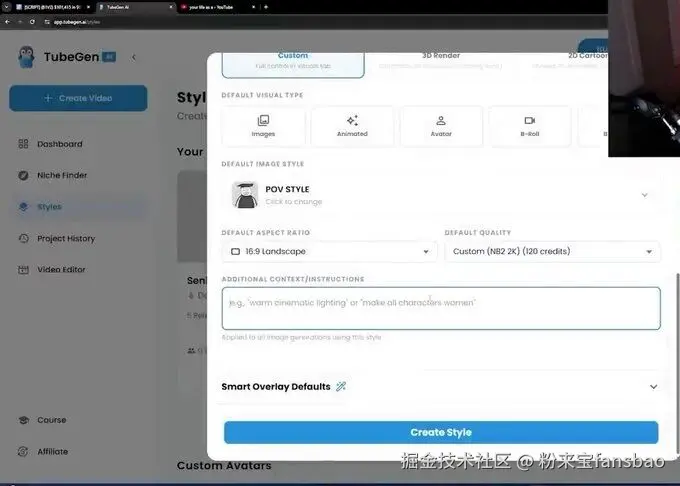Click the chevron beside POV STYLE
The image size is (680, 486).
644,195
